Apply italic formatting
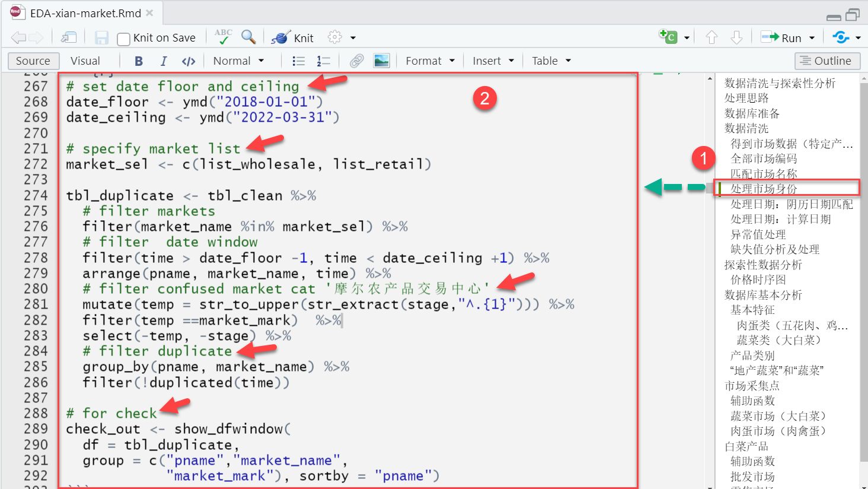This screenshot has width=868, height=489. (163, 61)
